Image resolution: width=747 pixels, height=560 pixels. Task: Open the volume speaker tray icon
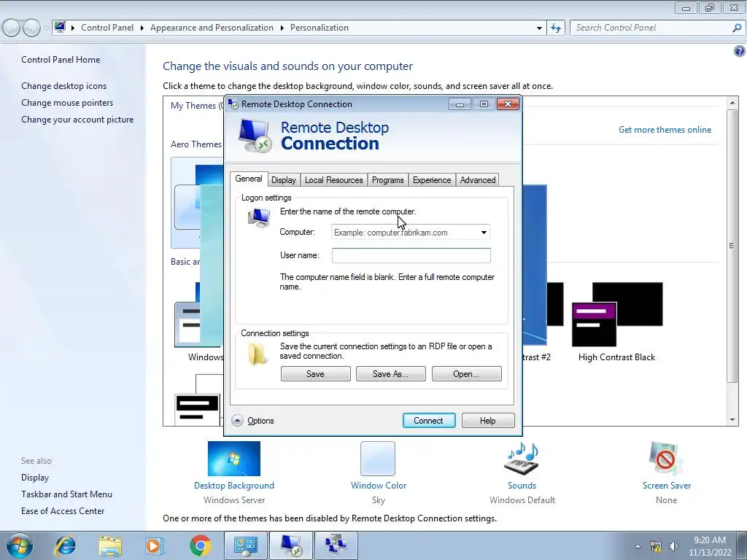coord(673,546)
